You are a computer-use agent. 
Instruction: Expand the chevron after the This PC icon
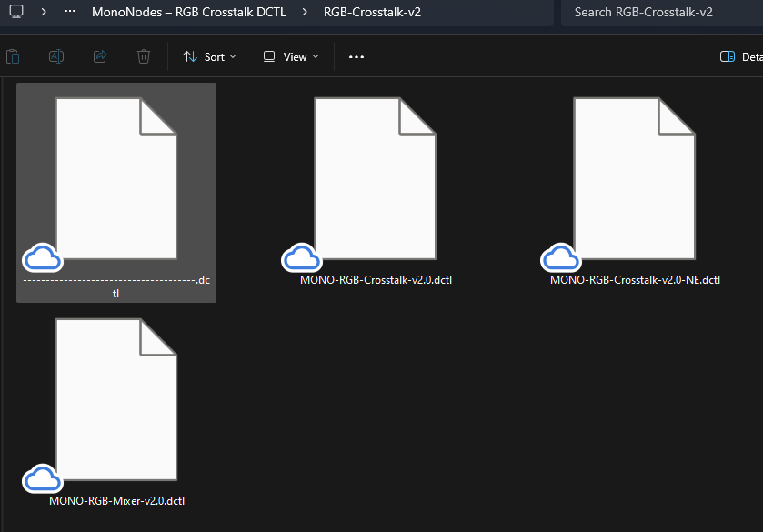coord(44,13)
